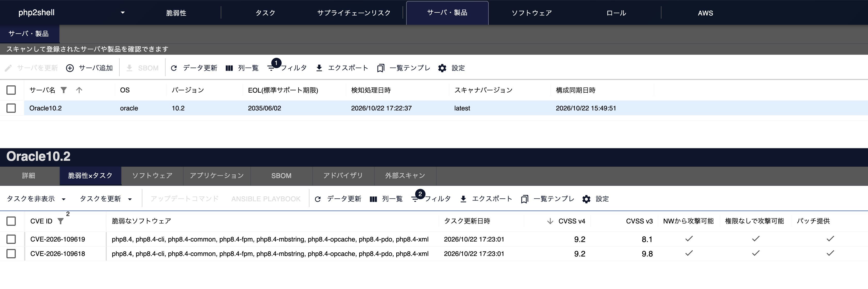Check the Oracle10.2 server row checkbox
Image resolution: width=868 pixels, height=289 pixels.
pyautogui.click(x=11, y=108)
